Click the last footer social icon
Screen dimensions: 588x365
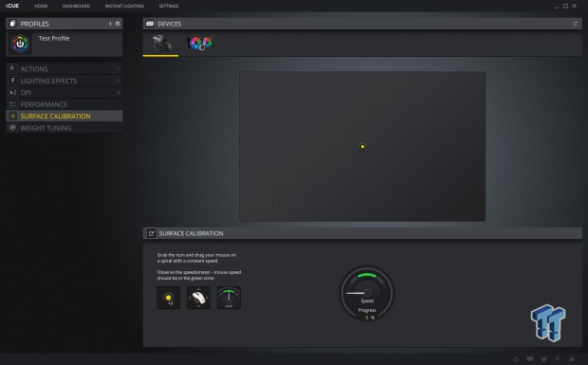[x=572, y=359]
